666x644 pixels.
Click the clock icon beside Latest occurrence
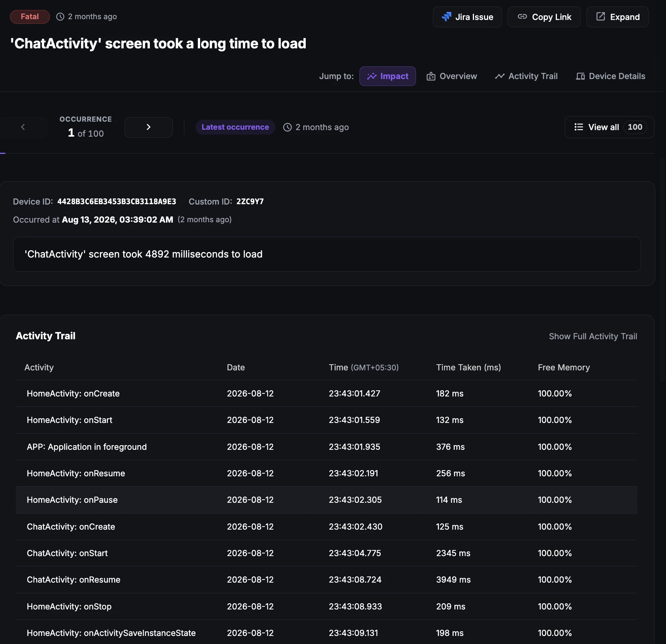point(287,127)
